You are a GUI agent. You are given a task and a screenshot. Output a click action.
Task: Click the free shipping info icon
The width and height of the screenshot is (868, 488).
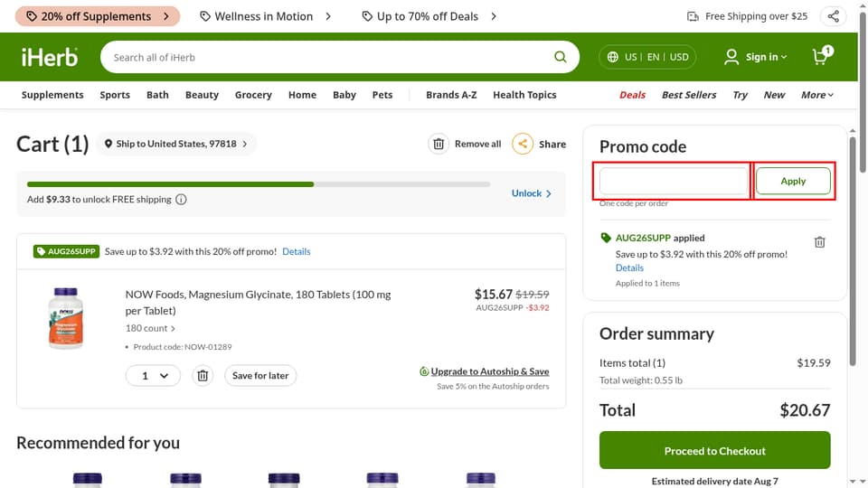pyautogui.click(x=181, y=199)
